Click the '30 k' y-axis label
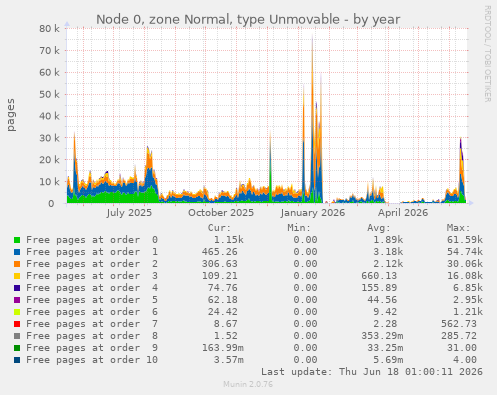Viewport: 497px width, 395px height. (49, 138)
